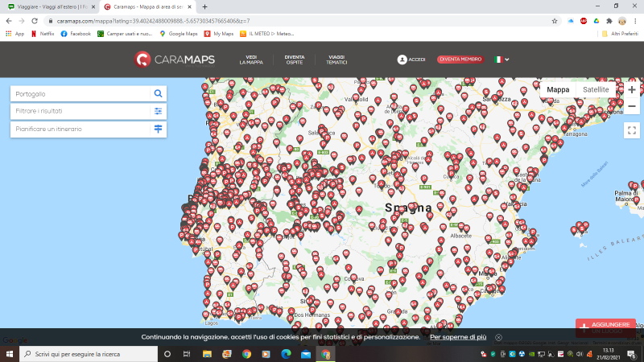The image size is (644, 362).
Task: Dismiss the cookie notice with the X icon
Action: click(498, 337)
